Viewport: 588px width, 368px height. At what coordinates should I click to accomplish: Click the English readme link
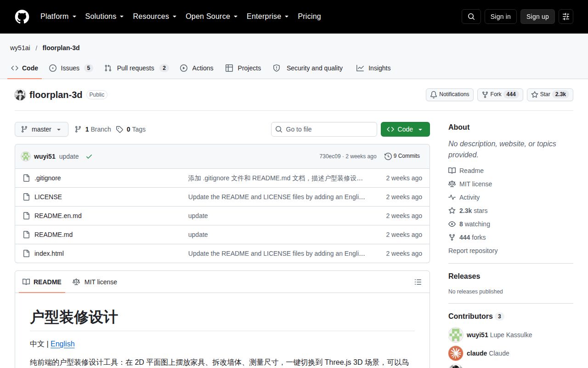point(62,344)
